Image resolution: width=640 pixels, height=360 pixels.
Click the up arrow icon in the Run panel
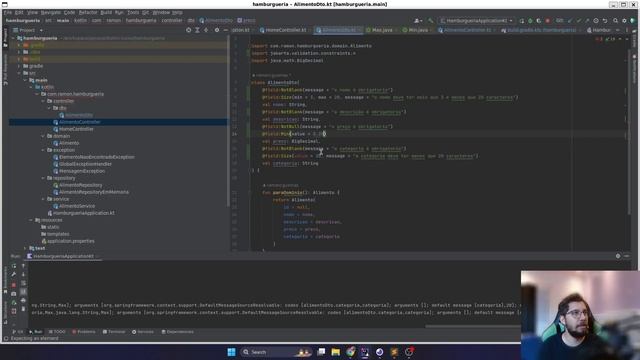[23, 266]
